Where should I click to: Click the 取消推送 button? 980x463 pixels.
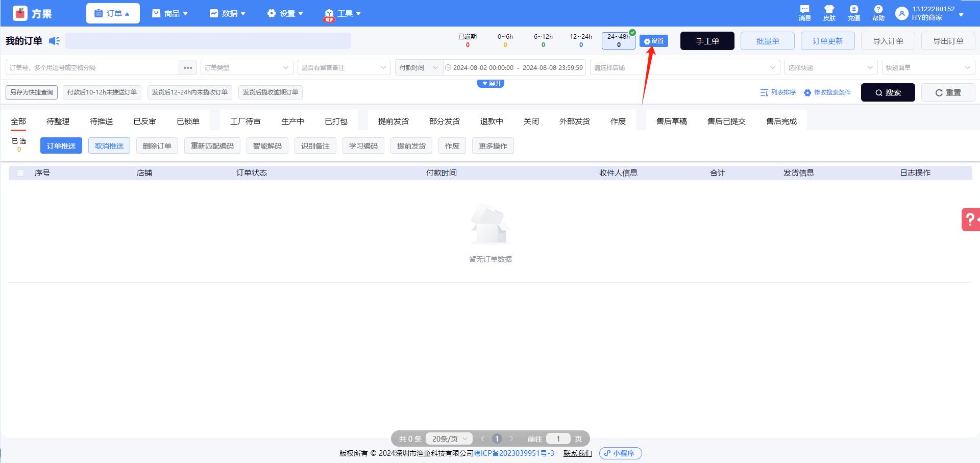click(109, 146)
